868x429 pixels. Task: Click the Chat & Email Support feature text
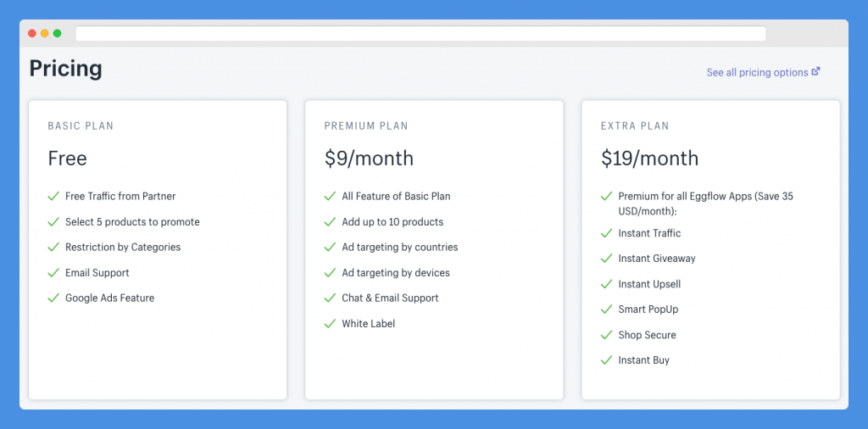tap(390, 298)
